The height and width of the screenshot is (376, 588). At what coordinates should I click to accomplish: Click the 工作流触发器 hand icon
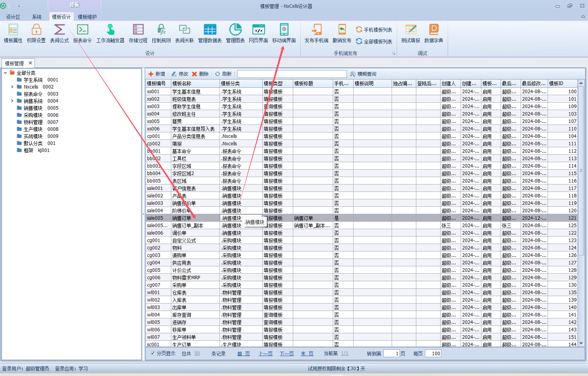click(110, 30)
